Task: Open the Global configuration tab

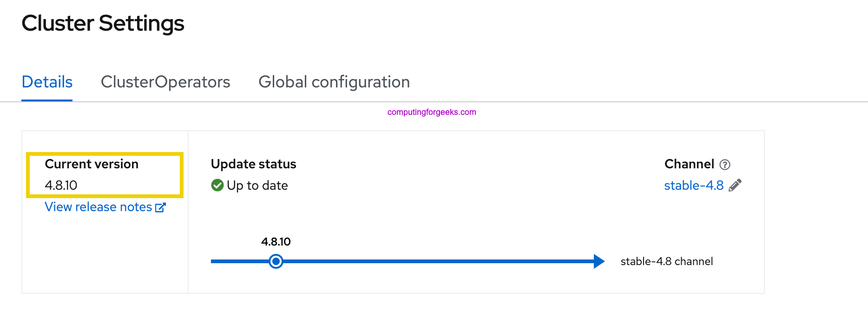Action: (x=334, y=82)
